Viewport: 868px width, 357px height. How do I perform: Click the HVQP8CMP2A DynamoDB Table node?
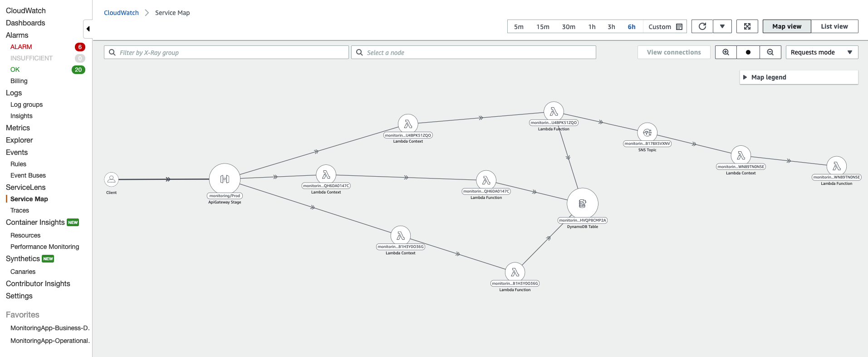[583, 204]
